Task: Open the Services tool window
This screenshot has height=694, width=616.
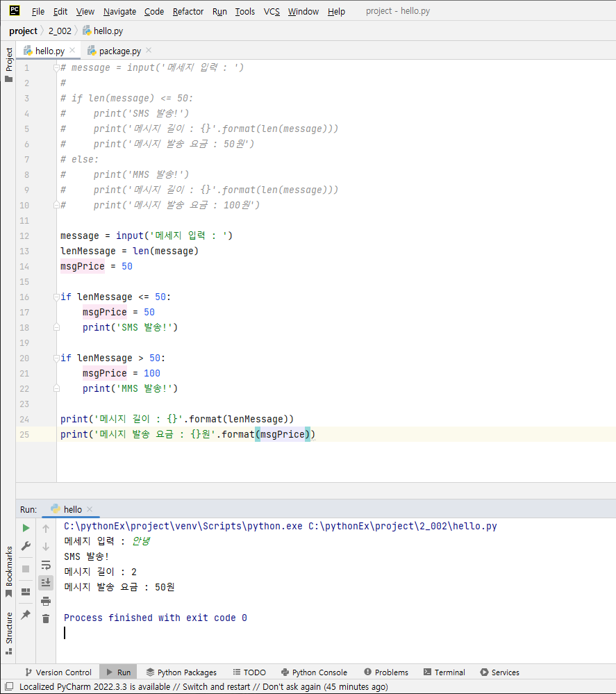Action: point(499,672)
